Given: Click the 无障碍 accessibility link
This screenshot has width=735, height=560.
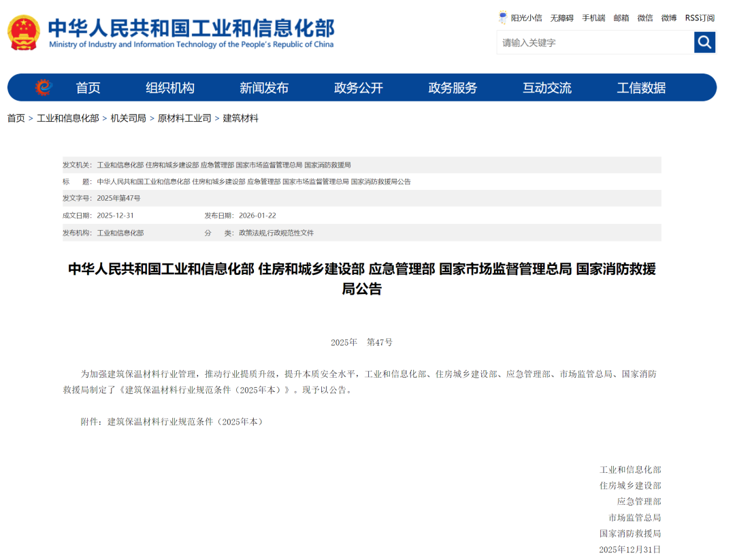Looking at the screenshot, I should click(561, 17).
